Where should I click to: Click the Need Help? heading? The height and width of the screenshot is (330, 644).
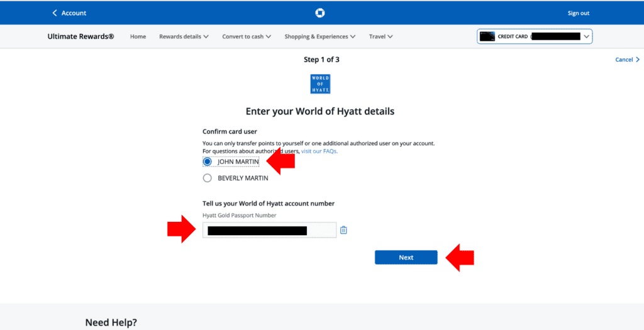[111, 322]
